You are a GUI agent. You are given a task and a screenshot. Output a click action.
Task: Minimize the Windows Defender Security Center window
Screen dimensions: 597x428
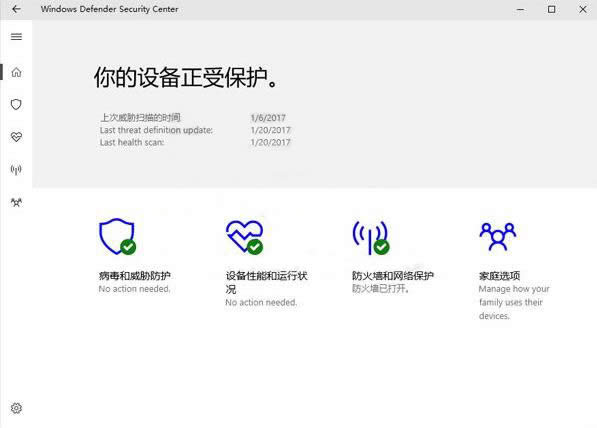(520, 9)
